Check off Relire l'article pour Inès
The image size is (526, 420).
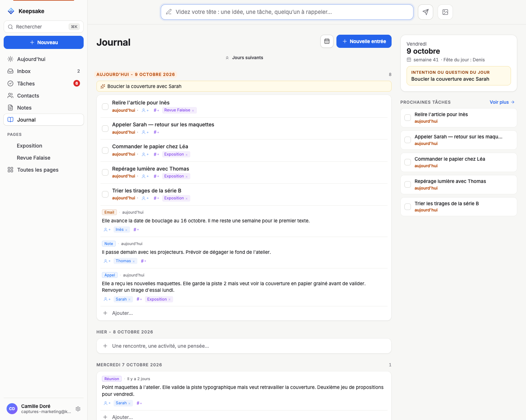(105, 106)
